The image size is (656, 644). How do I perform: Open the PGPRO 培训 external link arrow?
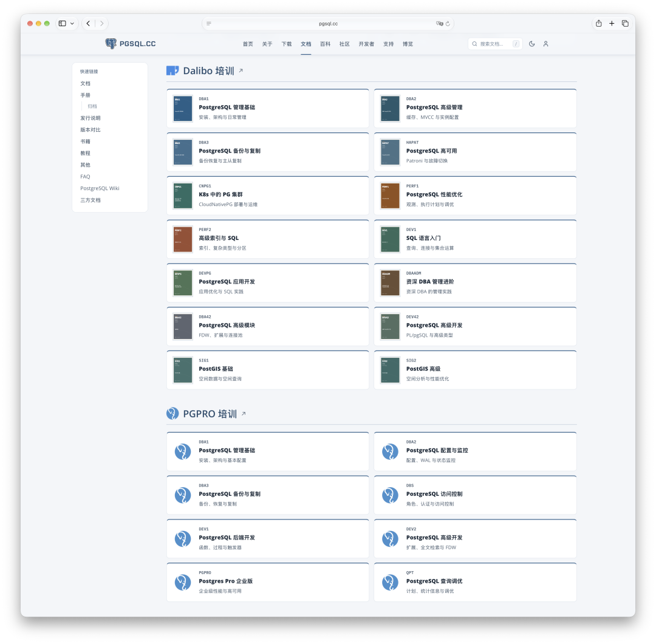[244, 414]
